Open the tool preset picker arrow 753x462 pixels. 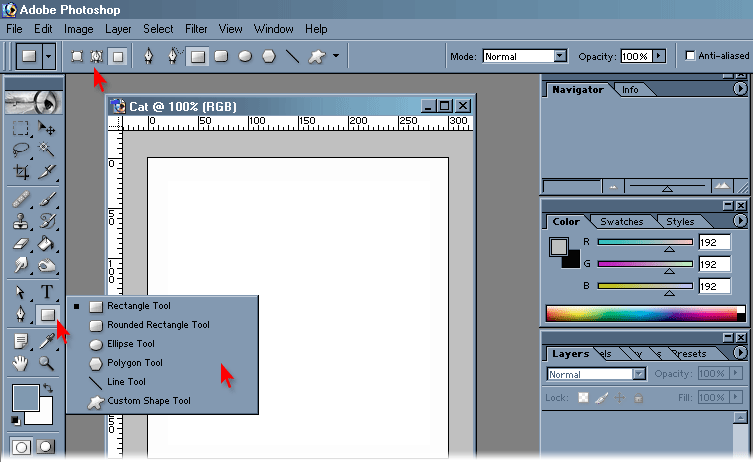(49, 57)
